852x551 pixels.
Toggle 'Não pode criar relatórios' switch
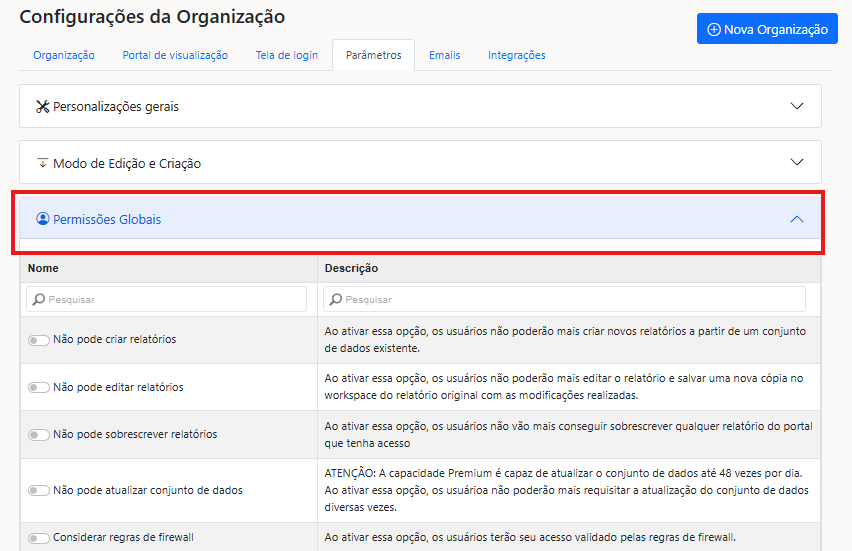point(39,340)
